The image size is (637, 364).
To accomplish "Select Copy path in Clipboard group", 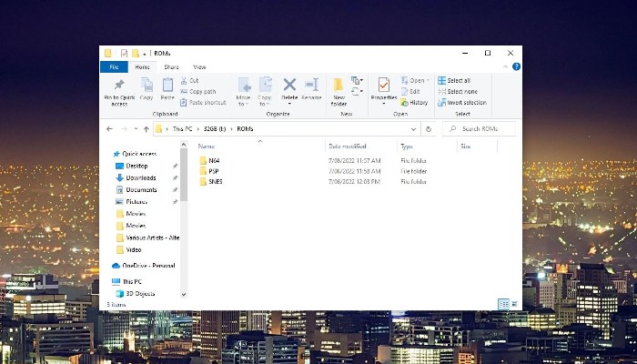I will tap(198, 91).
